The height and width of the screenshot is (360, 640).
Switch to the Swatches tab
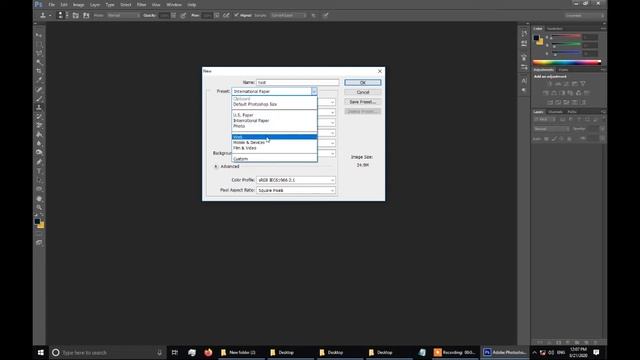click(555, 29)
